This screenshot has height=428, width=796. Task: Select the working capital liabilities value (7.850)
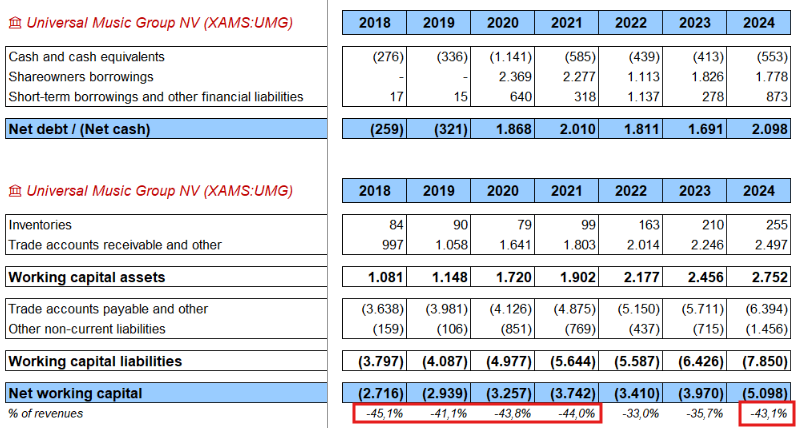coord(765,361)
